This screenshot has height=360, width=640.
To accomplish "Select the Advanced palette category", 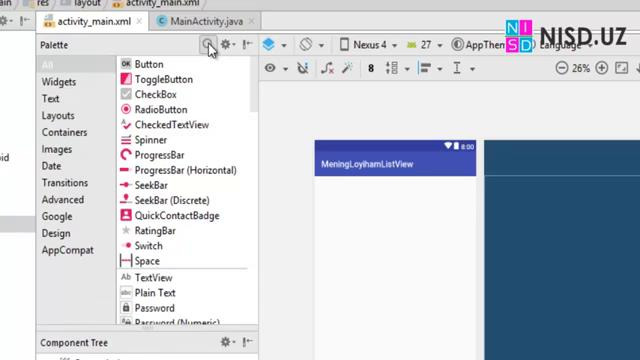I will [x=76, y=200].
